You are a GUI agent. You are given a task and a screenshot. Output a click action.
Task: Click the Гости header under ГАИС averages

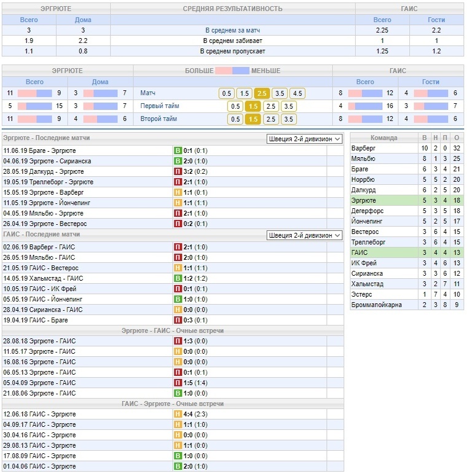436,20
